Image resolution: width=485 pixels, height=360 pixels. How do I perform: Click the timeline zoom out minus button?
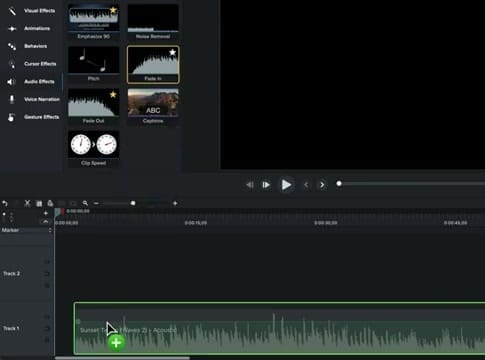point(96,203)
